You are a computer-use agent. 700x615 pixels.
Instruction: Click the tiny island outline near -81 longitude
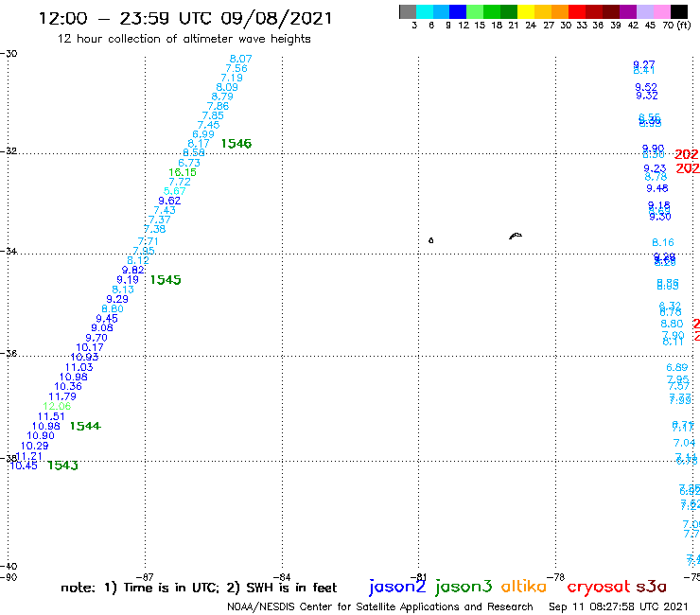[430, 240]
